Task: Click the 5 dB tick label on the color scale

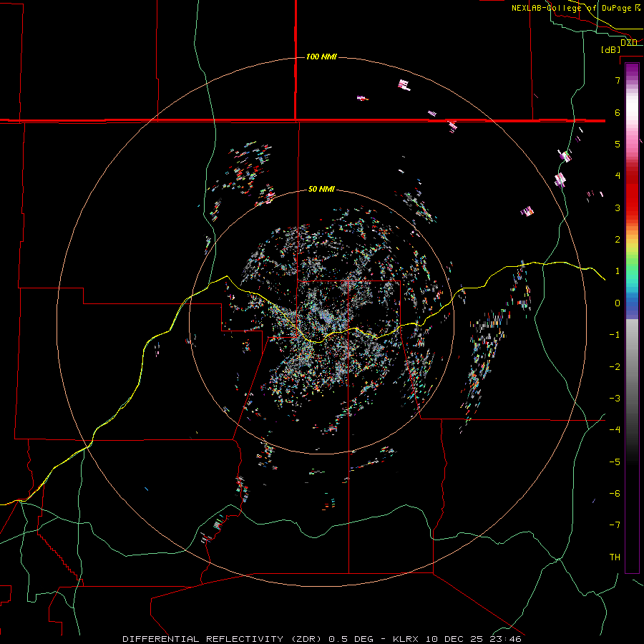Action: coord(618,144)
